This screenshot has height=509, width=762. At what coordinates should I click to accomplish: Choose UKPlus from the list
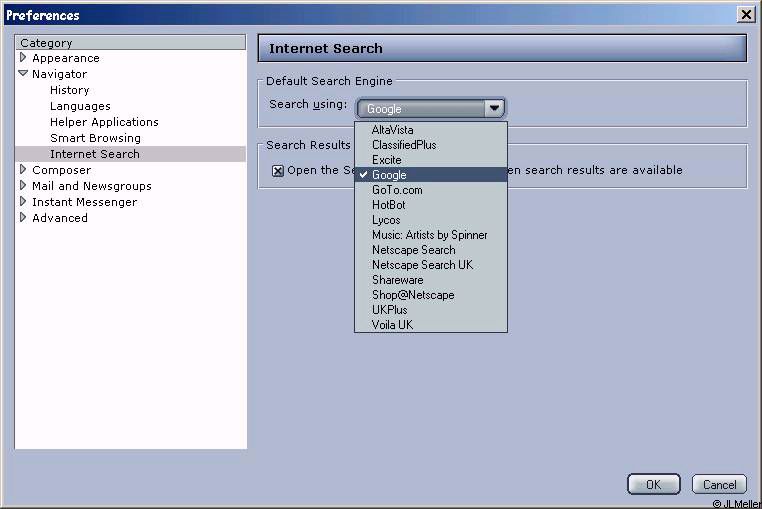(x=431, y=310)
